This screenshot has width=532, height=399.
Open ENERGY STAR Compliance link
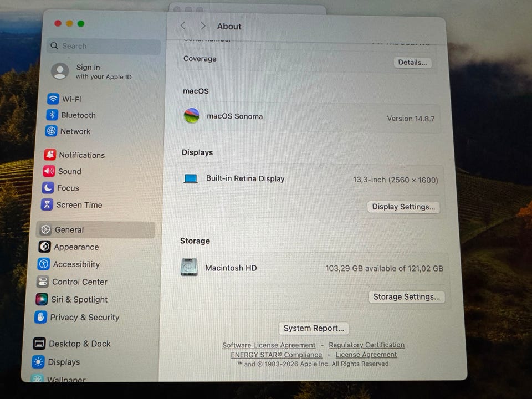[276, 355]
